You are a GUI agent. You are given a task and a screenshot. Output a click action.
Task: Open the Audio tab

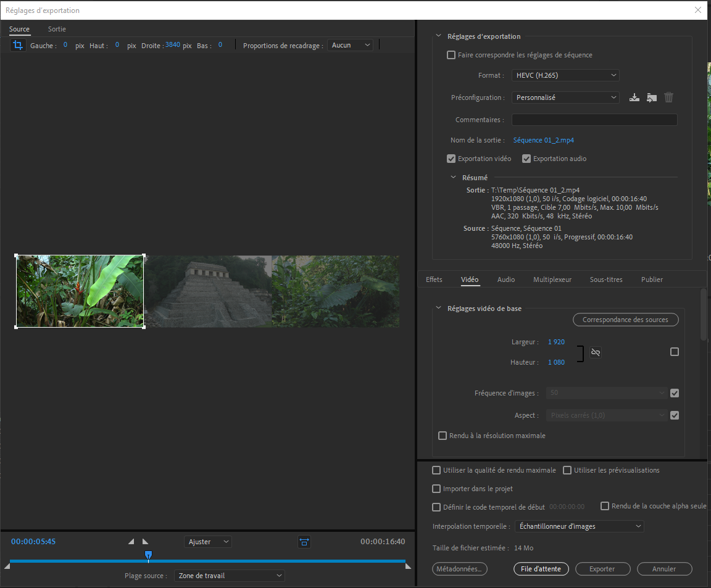pos(506,280)
